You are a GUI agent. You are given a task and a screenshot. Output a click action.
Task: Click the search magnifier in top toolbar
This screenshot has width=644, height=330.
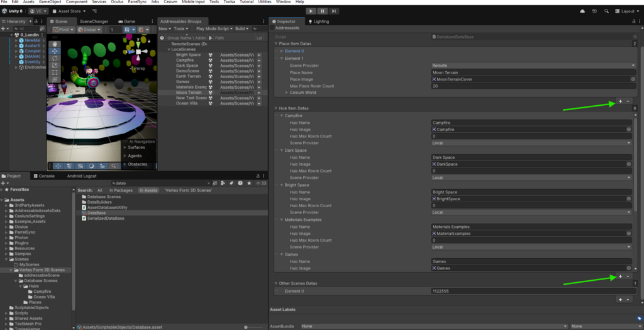(606, 11)
